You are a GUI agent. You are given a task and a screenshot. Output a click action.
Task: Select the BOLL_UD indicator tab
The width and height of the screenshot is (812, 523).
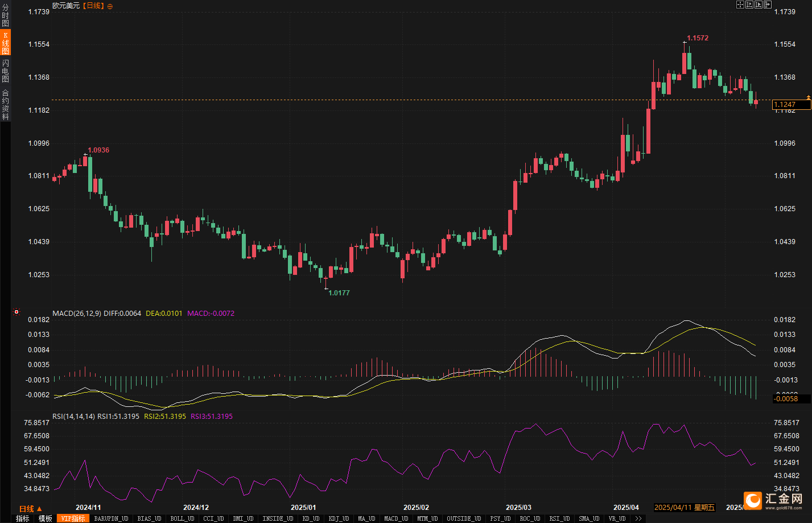pyautogui.click(x=182, y=518)
